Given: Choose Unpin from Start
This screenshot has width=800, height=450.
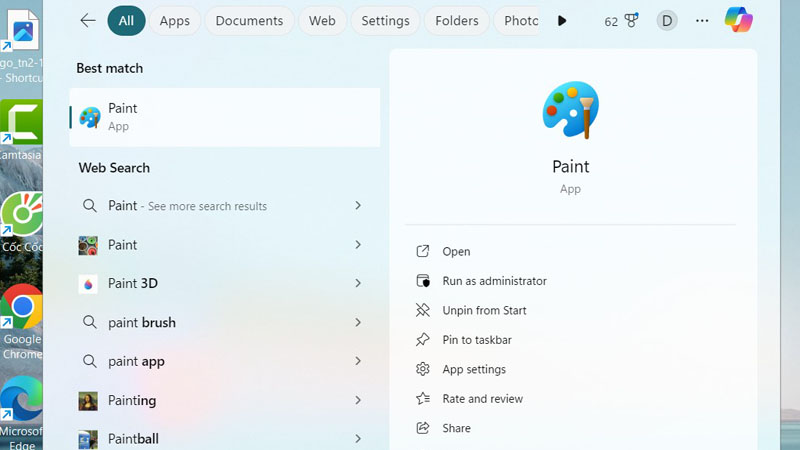Looking at the screenshot, I should (x=484, y=310).
